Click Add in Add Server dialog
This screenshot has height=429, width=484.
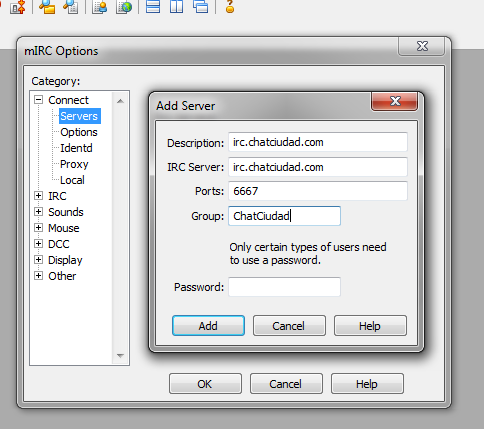tap(208, 326)
